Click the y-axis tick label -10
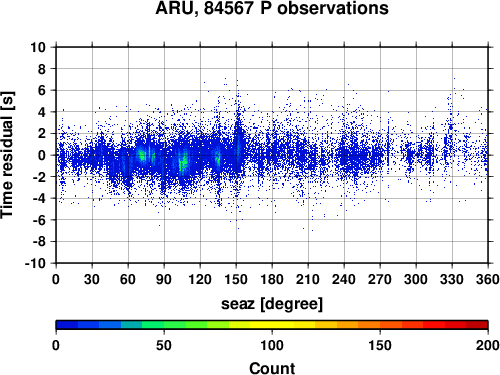The image size is (500, 375). coord(35,263)
